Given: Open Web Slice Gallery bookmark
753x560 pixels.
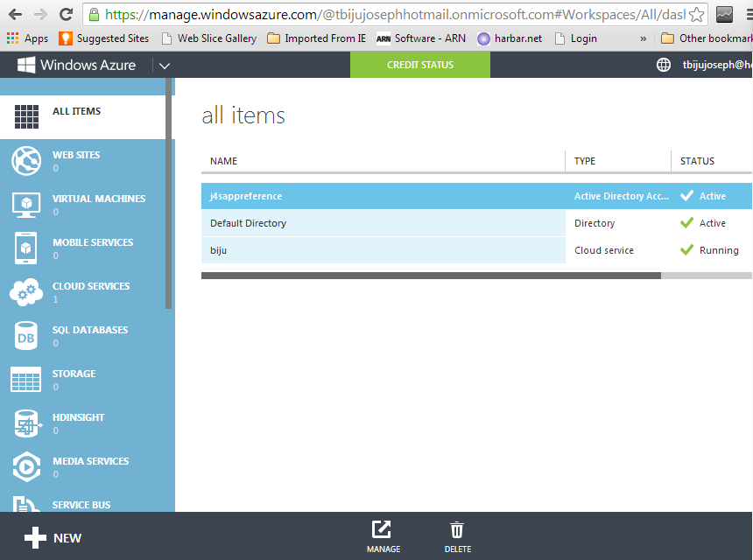Looking at the screenshot, I should point(209,38).
